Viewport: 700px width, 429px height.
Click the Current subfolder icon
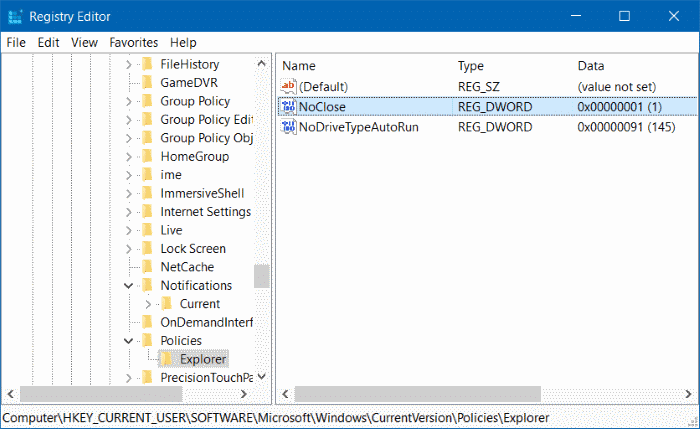pos(167,304)
